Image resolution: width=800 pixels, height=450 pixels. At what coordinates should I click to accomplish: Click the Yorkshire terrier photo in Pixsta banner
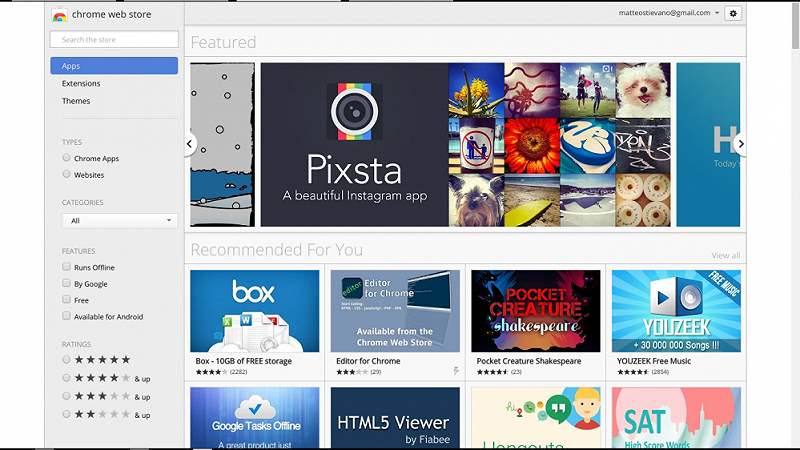(x=477, y=201)
